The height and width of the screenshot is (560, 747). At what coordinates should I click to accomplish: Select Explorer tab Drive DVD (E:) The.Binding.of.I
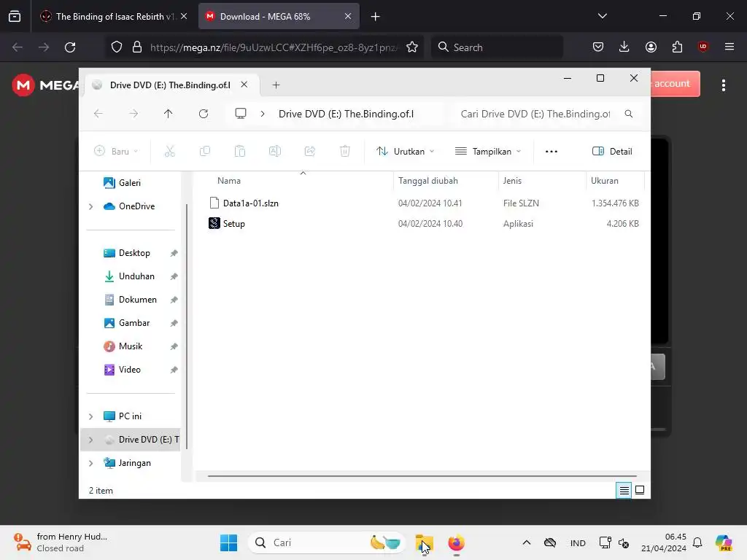(x=171, y=85)
